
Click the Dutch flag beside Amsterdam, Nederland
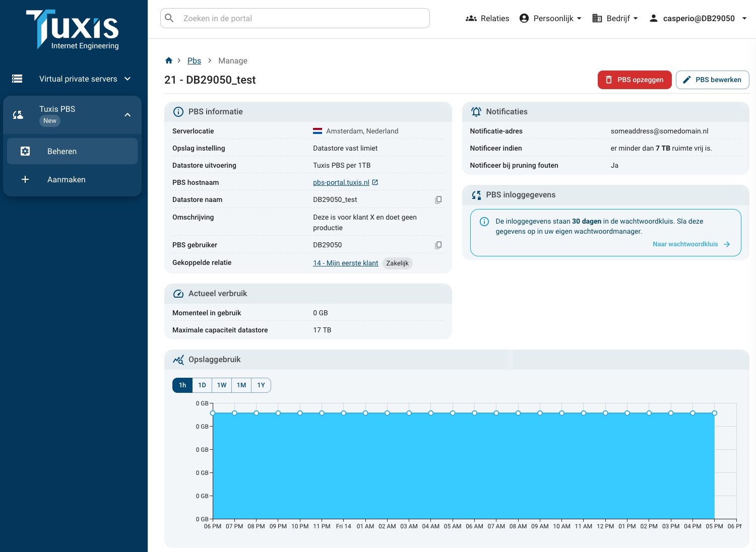[x=318, y=131]
